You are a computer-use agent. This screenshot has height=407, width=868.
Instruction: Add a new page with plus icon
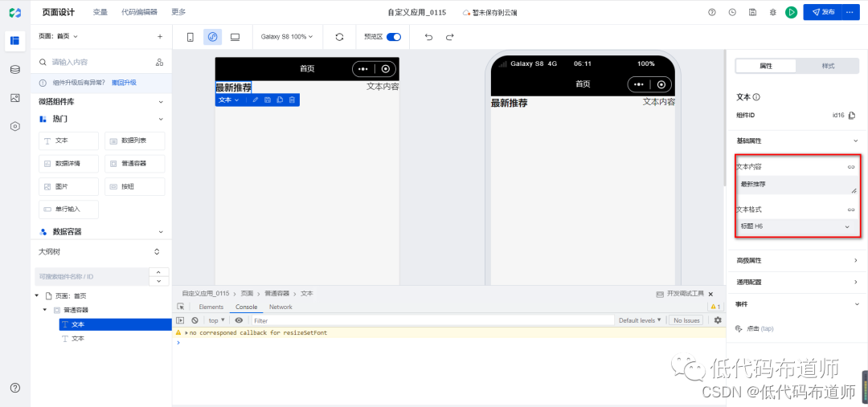[x=160, y=36]
